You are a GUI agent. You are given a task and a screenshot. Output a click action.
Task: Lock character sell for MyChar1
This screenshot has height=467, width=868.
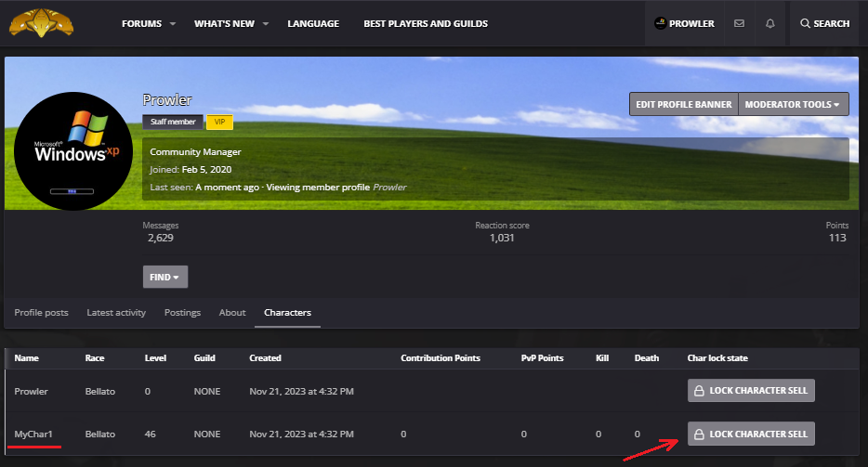[x=751, y=434]
